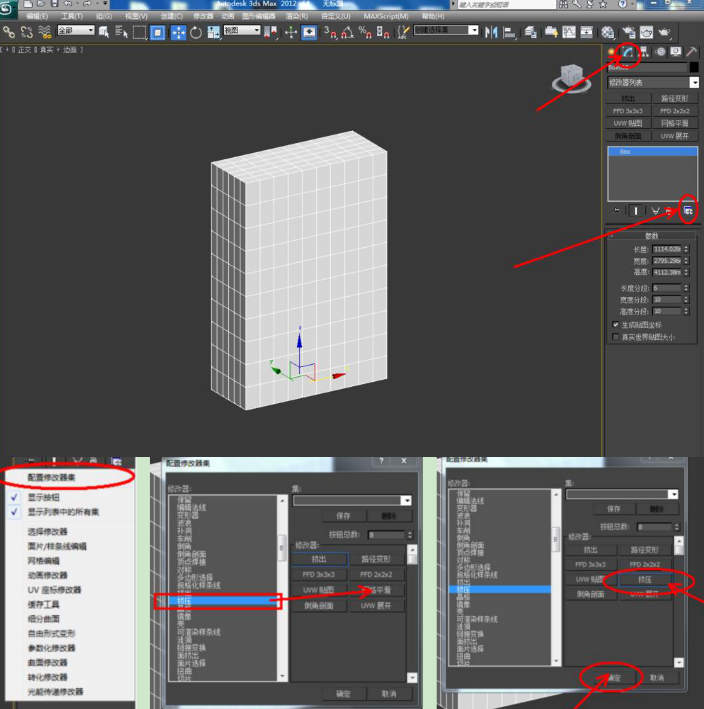Open the 全部 selection filter dropdown
Screen dimensions: 704x709
pyautogui.click(x=76, y=30)
